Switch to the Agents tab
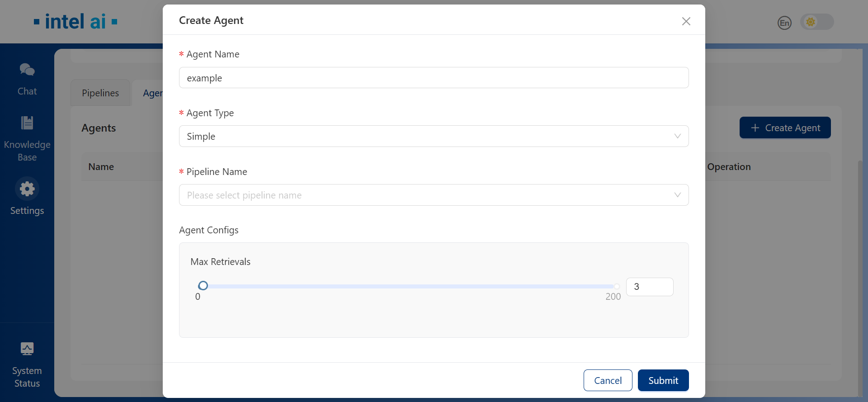This screenshot has width=868, height=402. click(153, 93)
